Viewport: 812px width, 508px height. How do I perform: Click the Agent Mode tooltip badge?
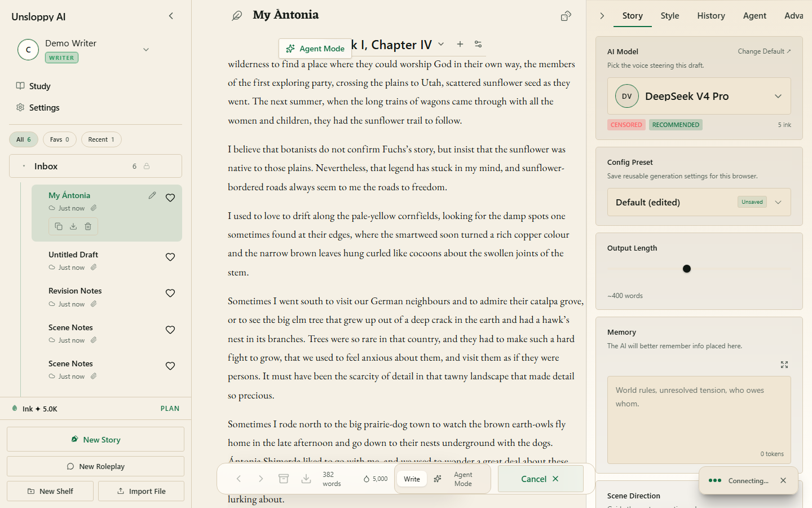pos(315,49)
